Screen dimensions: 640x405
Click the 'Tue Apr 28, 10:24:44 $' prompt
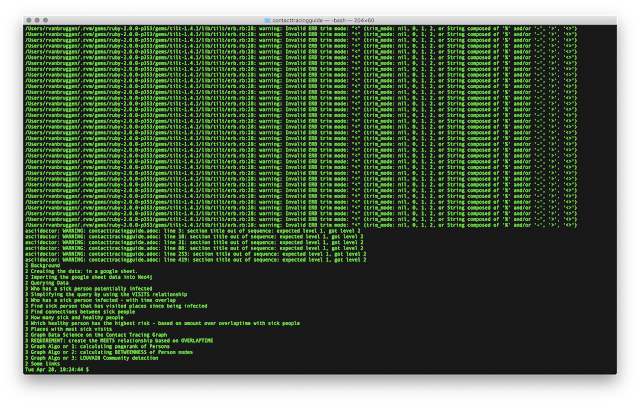(x=57, y=369)
